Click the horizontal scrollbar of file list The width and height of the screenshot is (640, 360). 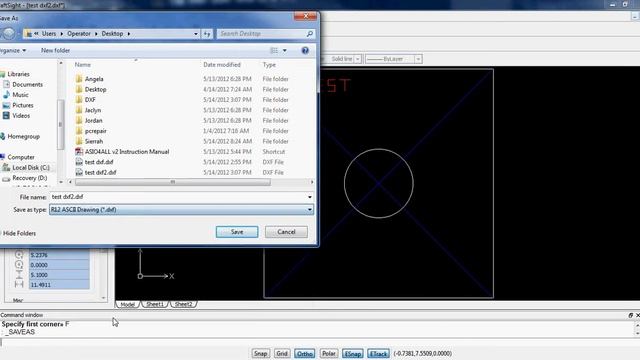pos(173,182)
